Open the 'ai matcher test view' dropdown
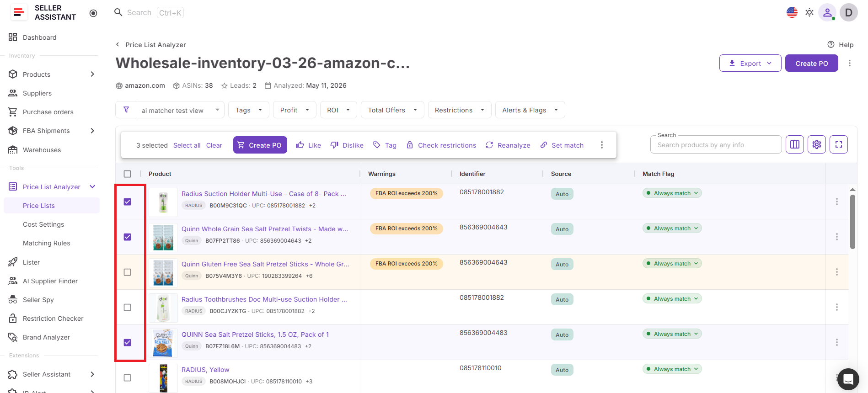 (x=181, y=110)
